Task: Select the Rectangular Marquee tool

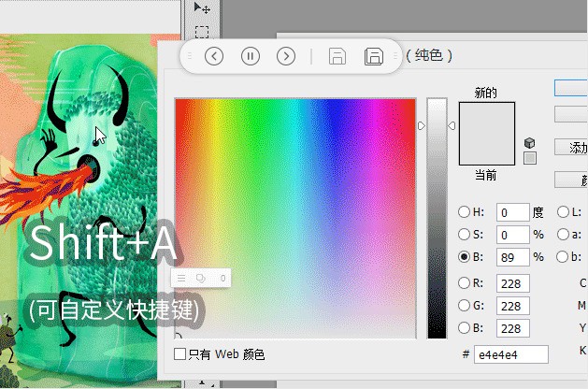Action: (x=202, y=32)
